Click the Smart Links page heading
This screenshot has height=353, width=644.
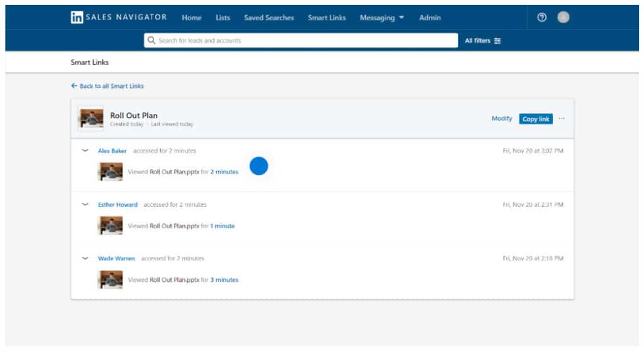[89, 62]
